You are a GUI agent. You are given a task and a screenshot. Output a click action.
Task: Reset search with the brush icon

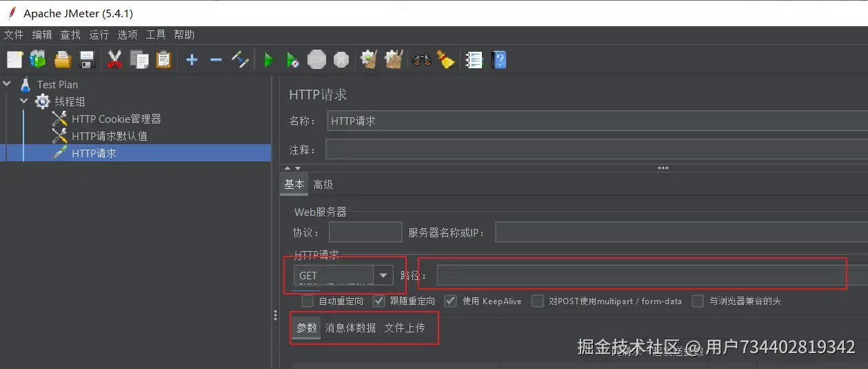(446, 60)
